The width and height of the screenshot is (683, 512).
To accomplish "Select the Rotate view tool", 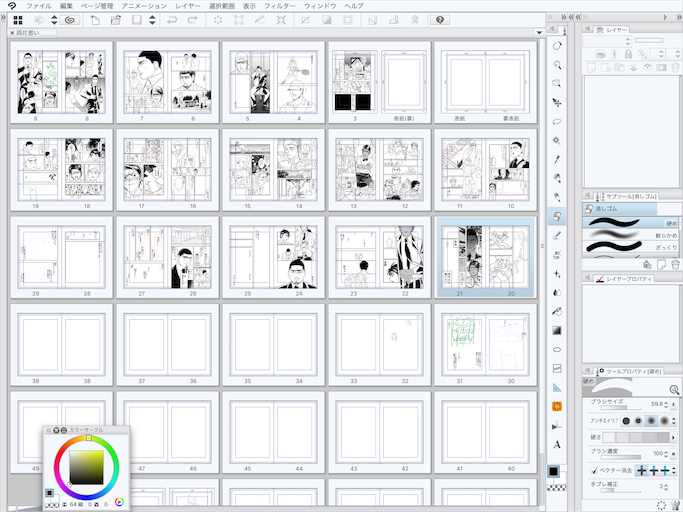I will 557,46.
